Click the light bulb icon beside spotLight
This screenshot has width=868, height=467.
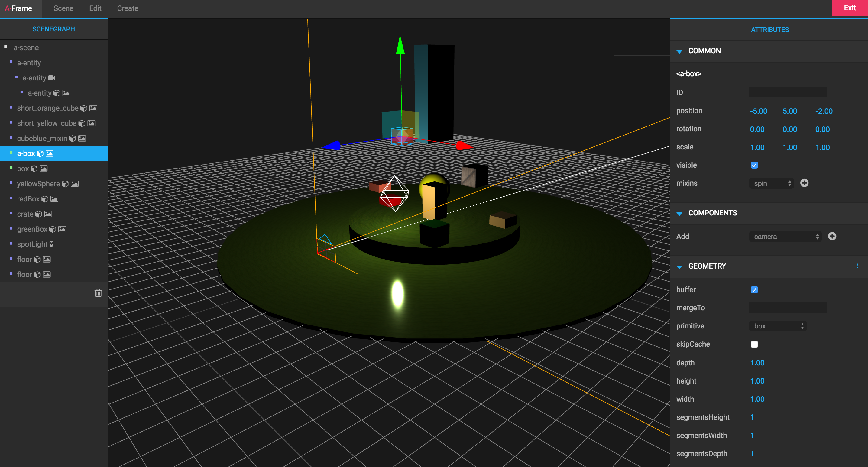coord(51,244)
